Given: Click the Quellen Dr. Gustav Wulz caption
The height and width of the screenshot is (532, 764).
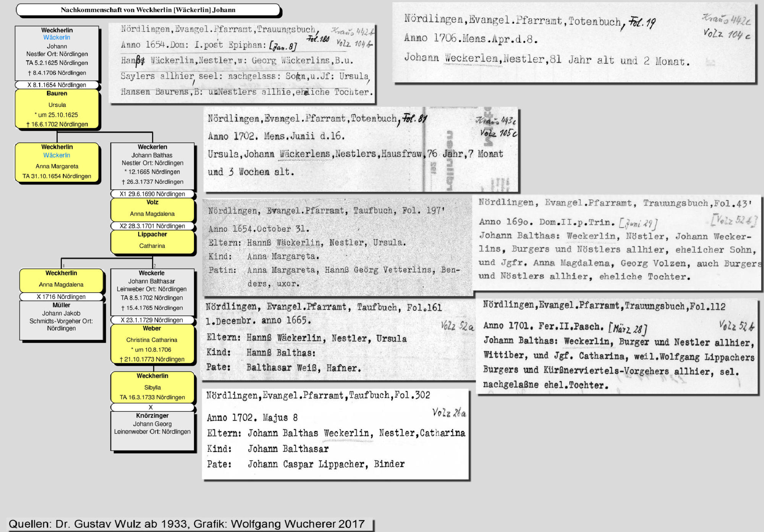Looking at the screenshot, I should [x=187, y=524].
